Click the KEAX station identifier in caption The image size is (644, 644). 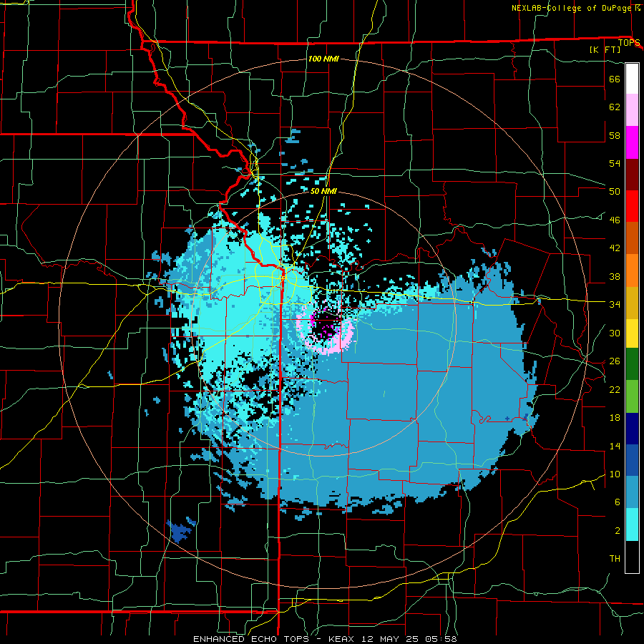coord(343,639)
